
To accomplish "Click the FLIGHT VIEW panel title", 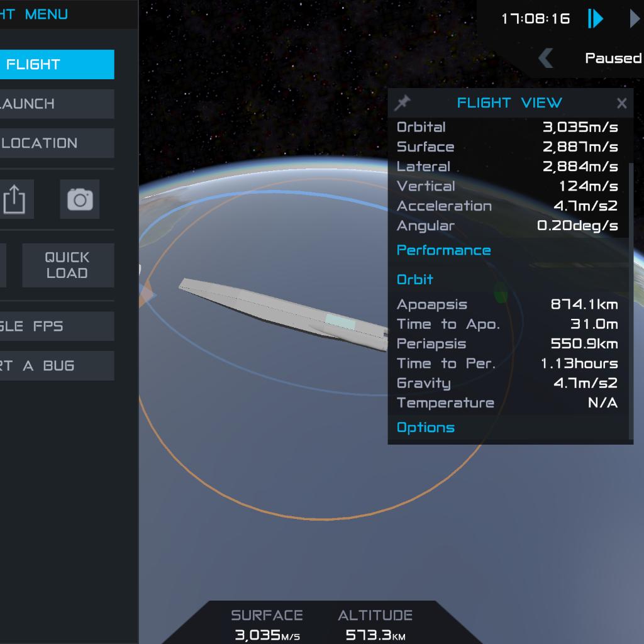I will tap(509, 103).
